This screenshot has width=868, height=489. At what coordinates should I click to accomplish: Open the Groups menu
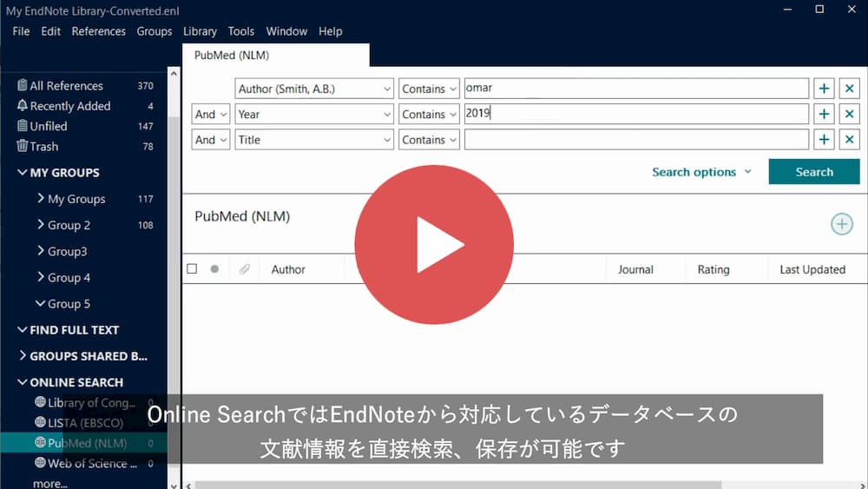(x=155, y=31)
